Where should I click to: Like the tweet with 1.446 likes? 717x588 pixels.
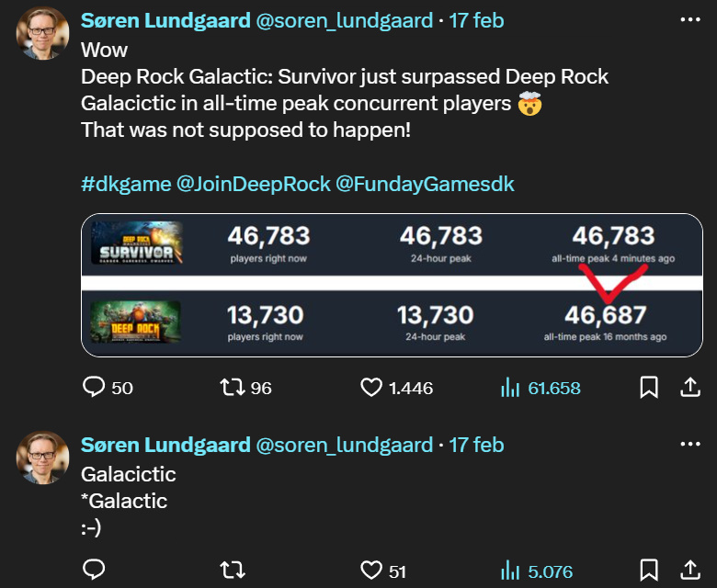pyautogui.click(x=370, y=388)
